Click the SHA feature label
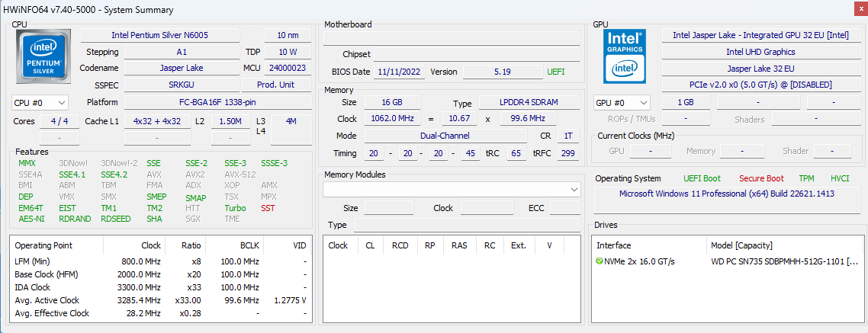 (154, 219)
